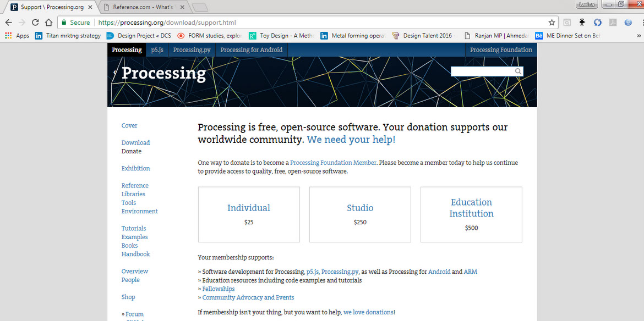Open ME Dinner Set on Behance bookmark
Screen dimensions: 644x321
(568, 36)
